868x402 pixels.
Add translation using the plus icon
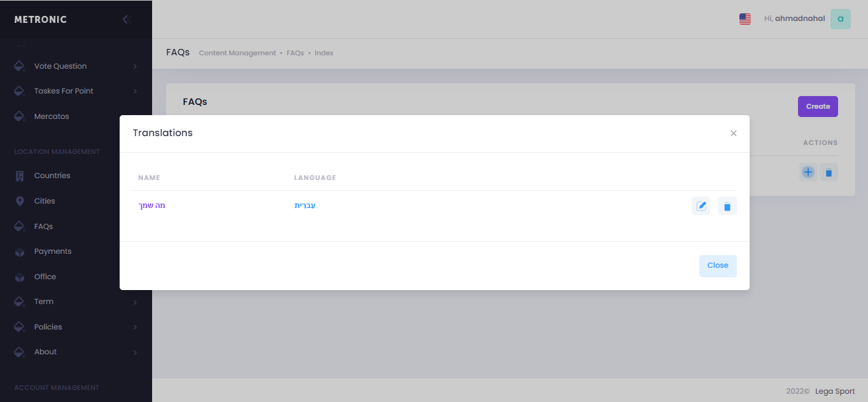click(808, 172)
